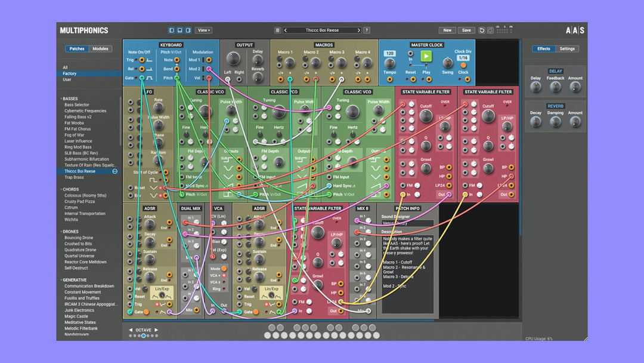The width and height of the screenshot is (644, 363).
Task: Go to the next patch arrow
Action: click(x=358, y=30)
